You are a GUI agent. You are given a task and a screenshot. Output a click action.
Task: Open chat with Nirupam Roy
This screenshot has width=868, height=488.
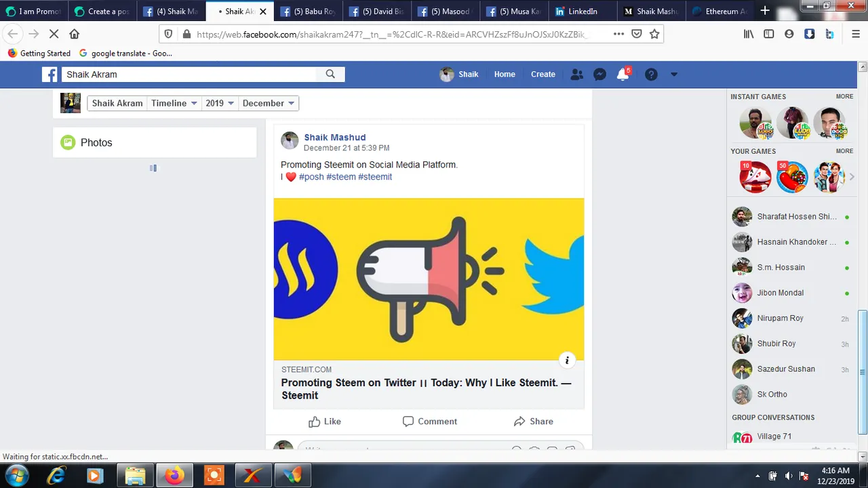pos(791,319)
